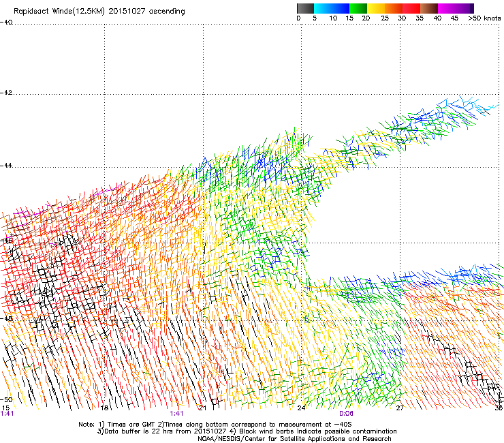Click the longitude label "27" on bottom axis
This screenshot has width=504, height=443.
pos(400,408)
